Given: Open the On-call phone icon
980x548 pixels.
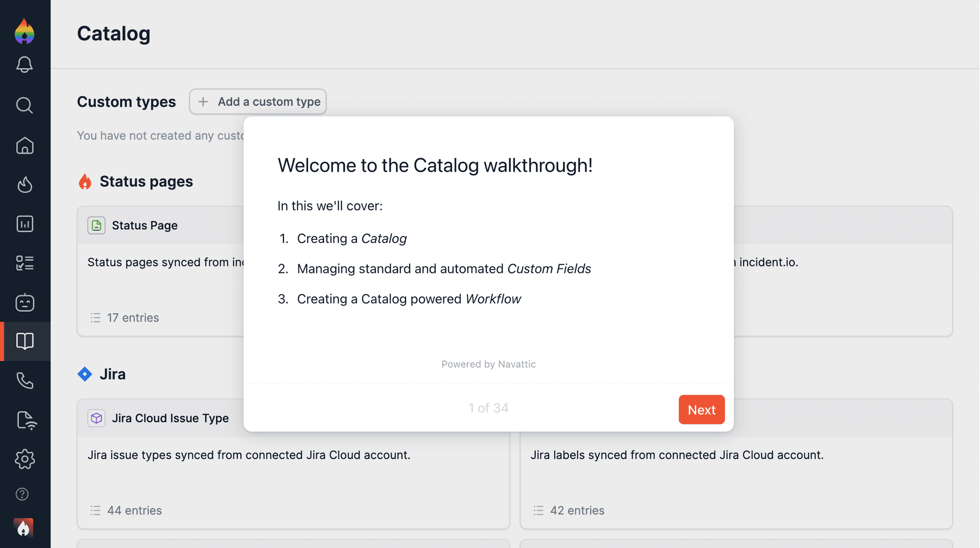Looking at the screenshot, I should pos(25,381).
